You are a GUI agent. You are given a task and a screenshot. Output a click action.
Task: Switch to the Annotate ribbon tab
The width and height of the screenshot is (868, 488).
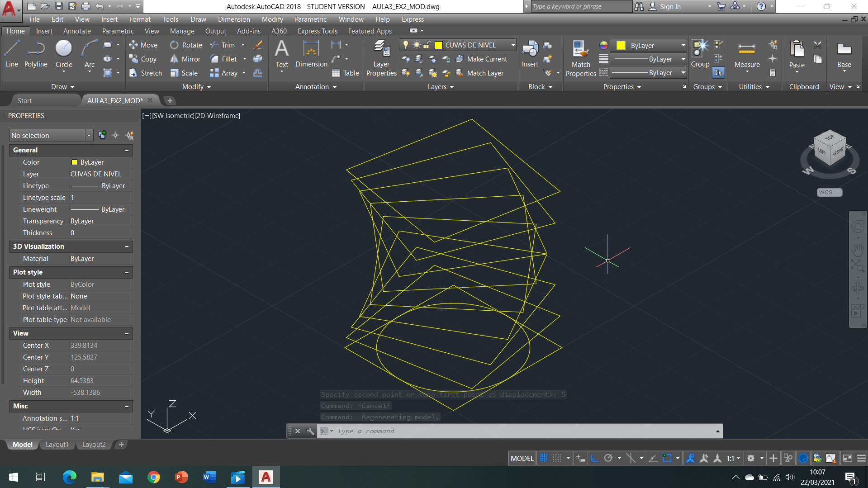tap(77, 31)
